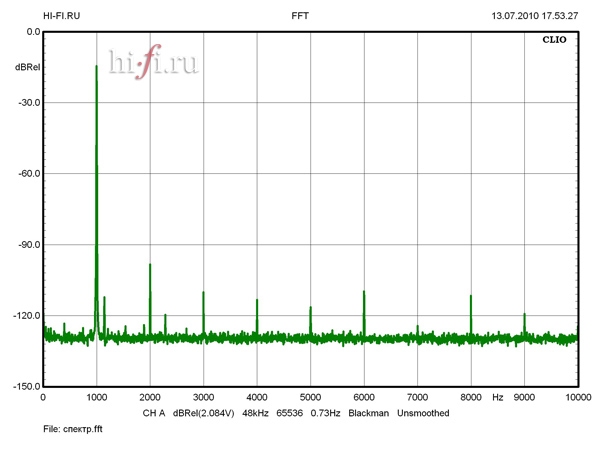The width and height of the screenshot is (600, 450).
Task: Click the top of the 1000 Hz fundamental peak
Action: coord(96,67)
